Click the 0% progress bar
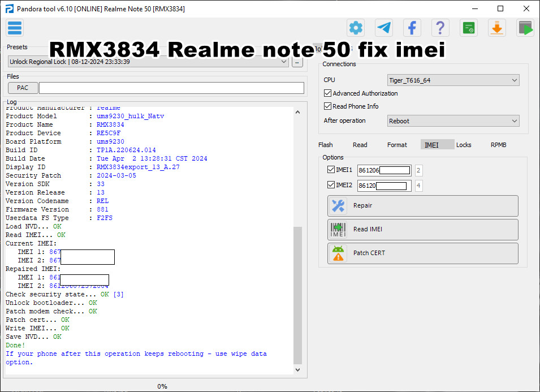Image resolution: width=540 pixels, height=392 pixels. pos(162,386)
